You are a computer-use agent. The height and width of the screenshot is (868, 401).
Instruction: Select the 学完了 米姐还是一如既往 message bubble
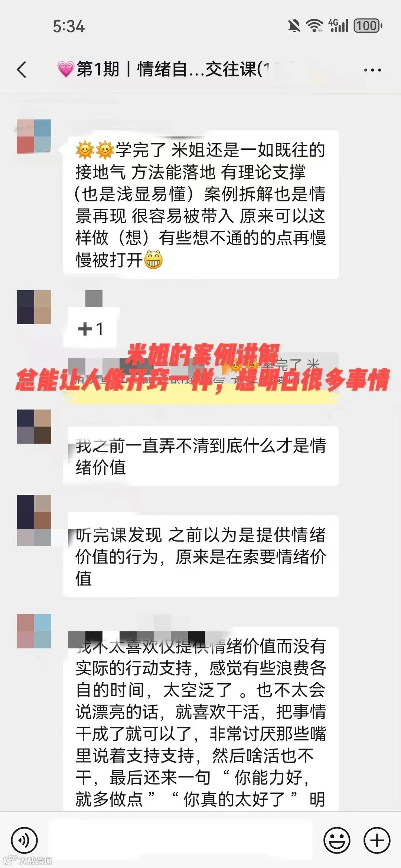click(x=200, y=204)
